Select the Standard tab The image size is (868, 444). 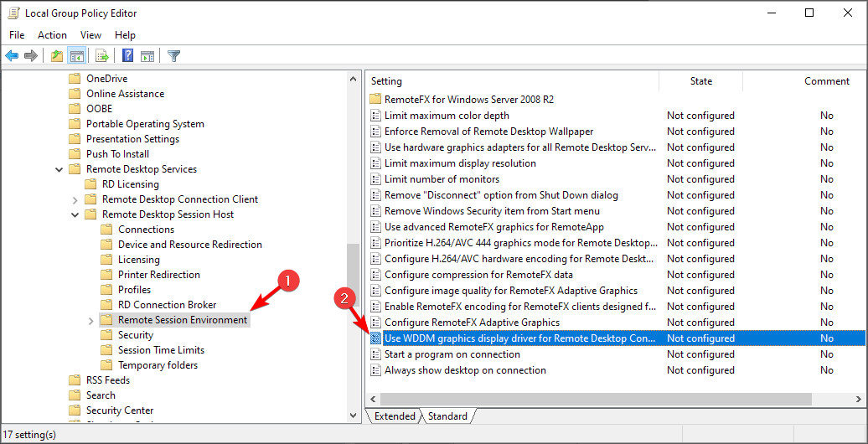click(447, 416)
